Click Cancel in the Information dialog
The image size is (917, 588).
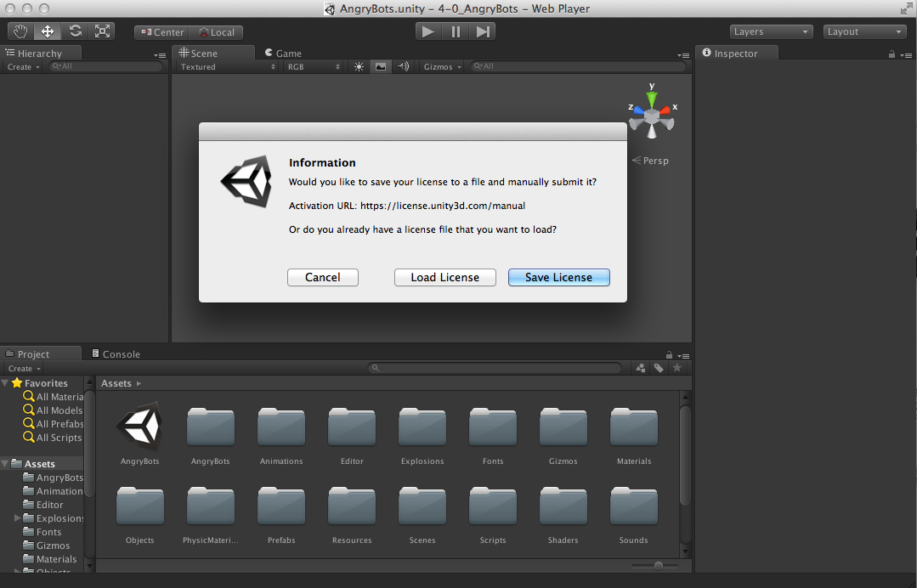click(x=323, y=277)
